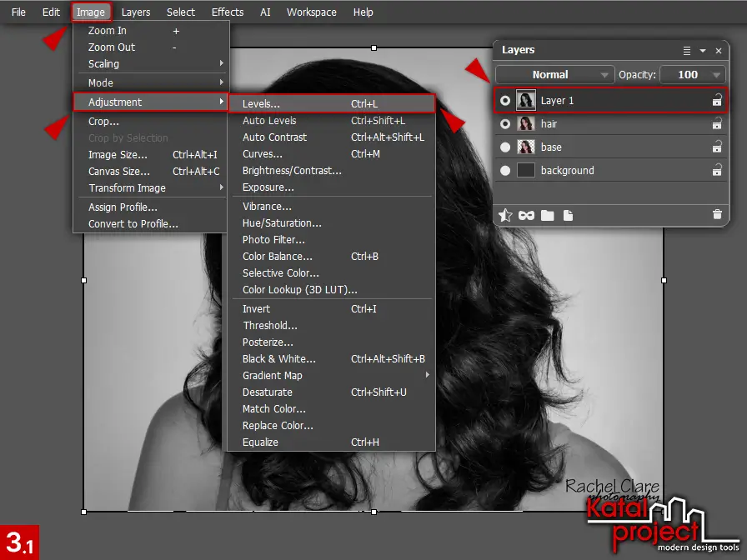Click the Opacity value field showing 100
The width and height of the screenshot is (747, 560).
point(688,74)
